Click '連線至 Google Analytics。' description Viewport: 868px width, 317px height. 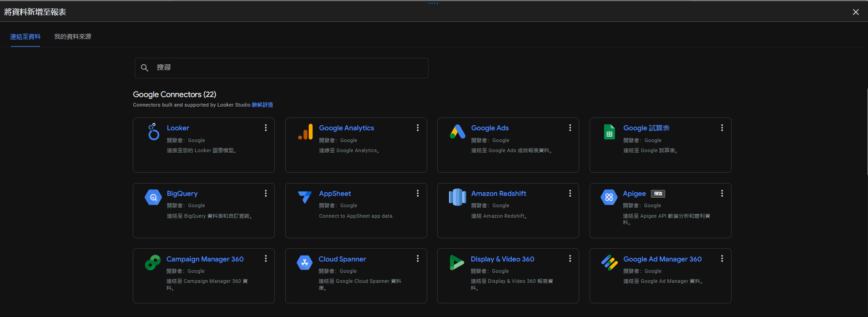point(349,150)
